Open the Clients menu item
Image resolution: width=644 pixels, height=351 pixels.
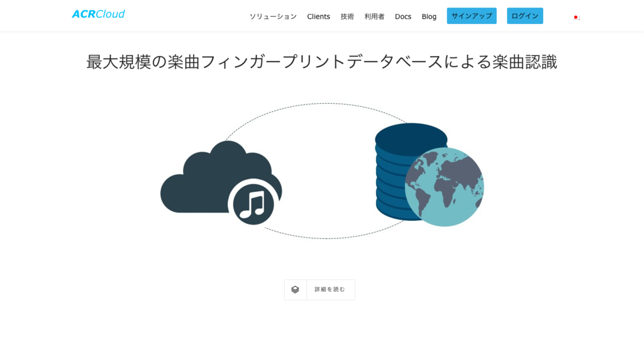coord(318,16)
